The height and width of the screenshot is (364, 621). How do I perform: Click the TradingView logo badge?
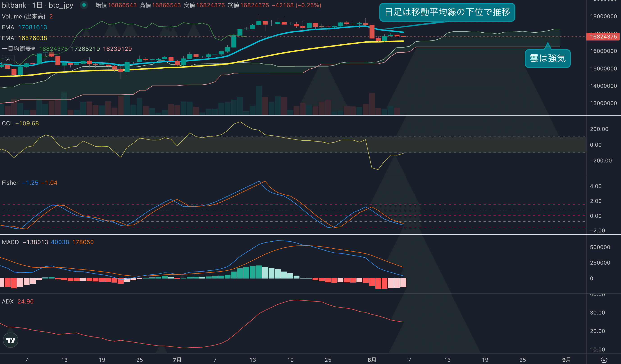pyautogui.click(x=10, y=340)
